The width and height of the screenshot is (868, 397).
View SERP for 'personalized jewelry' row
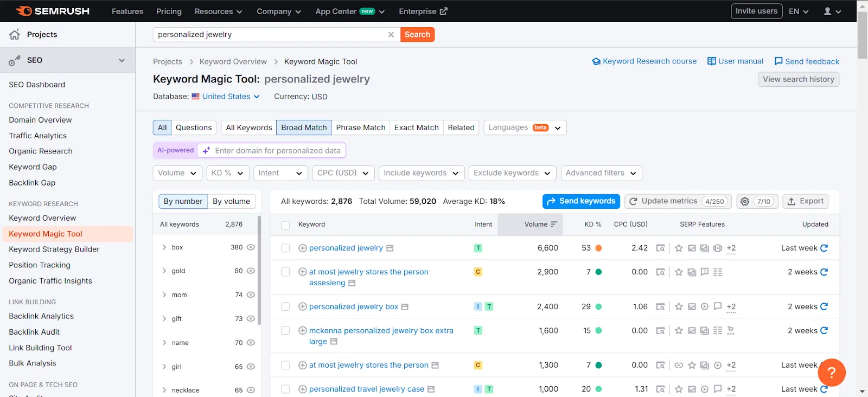[x=660, y=248]
